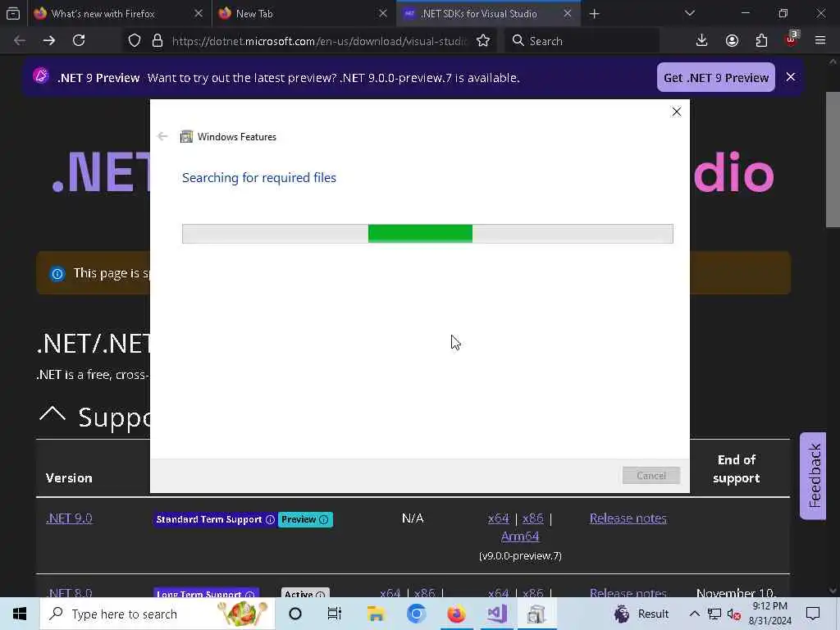Open Task View on taskbar
Viewport: 840px width, 630px height.
[335, 614]
